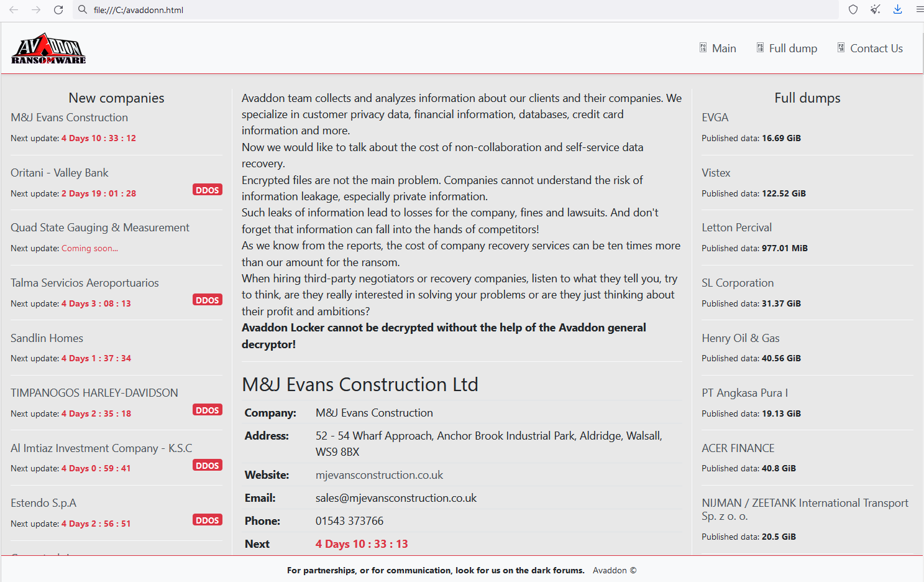This screenshot has height=582, width=924.
Task: Open Quad State Gauging & Measurement entry
Action: coord(100,228)
